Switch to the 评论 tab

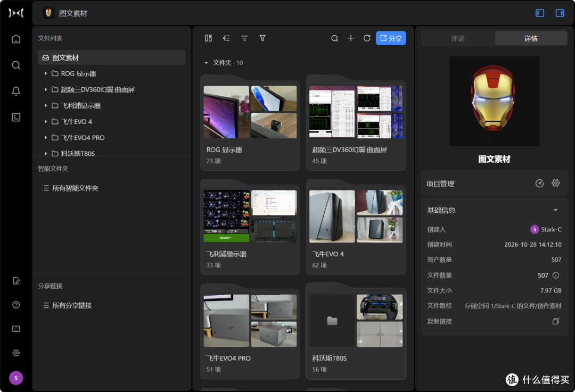tap(458, 38)
